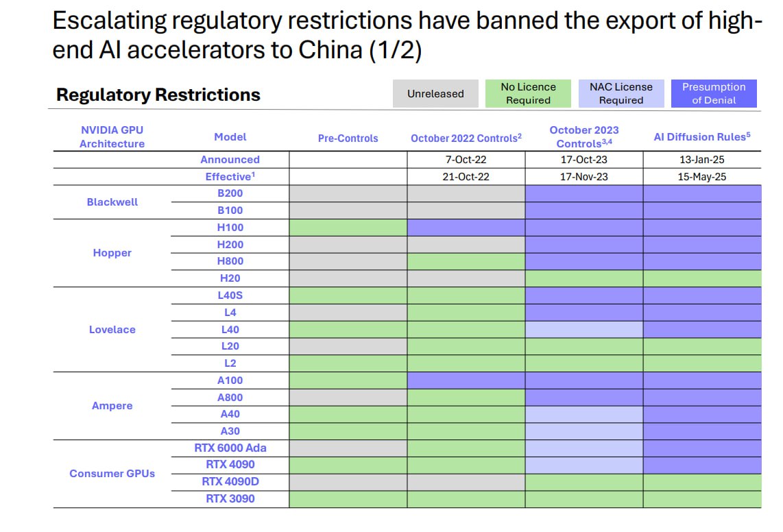Select the 15-May-25 effective date cell
This screenshot has height=532, width=783.
pos(702,177)
